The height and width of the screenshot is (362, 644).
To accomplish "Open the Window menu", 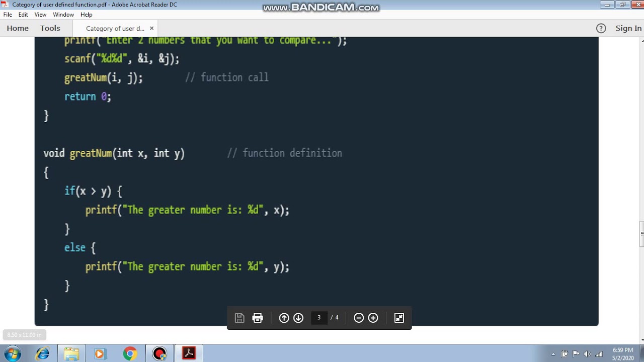I will tap(63, 15).
